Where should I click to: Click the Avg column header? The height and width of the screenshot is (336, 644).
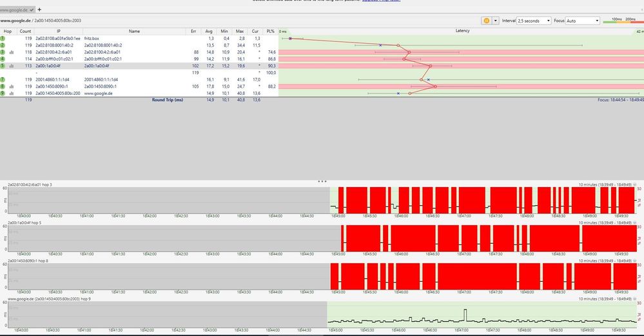click(x=209, y=31)
